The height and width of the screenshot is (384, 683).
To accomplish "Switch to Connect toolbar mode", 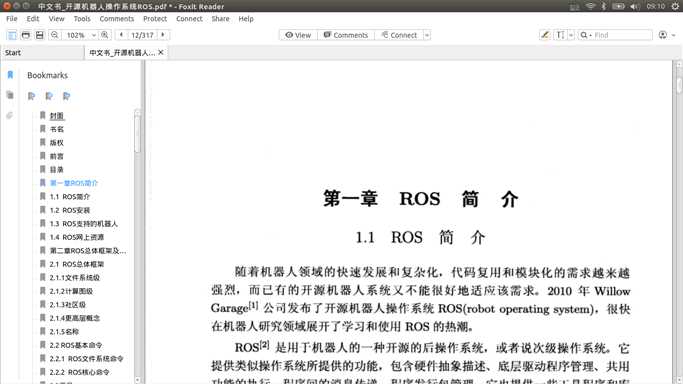I will (x=399, y=35).
